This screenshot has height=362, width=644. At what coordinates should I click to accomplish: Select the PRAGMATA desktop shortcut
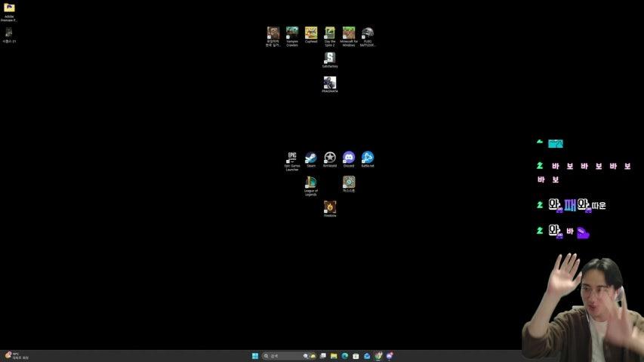pos(330,84)
